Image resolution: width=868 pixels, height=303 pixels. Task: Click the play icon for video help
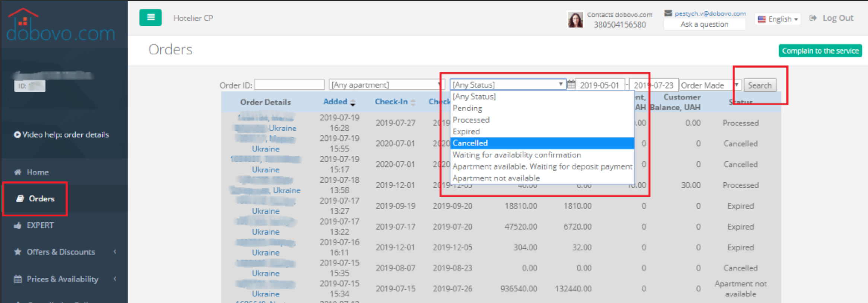point(17,135)
